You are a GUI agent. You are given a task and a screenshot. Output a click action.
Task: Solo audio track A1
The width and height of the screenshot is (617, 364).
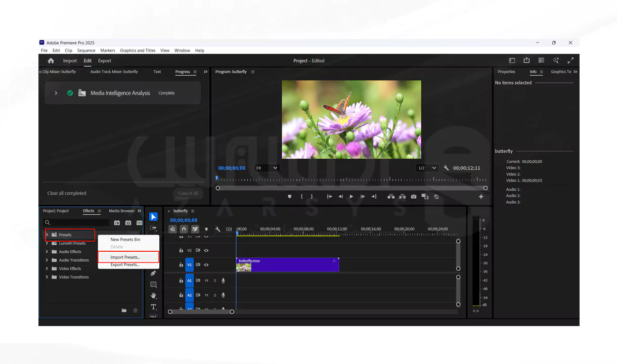pyautogui.click(x=214, y=281)
